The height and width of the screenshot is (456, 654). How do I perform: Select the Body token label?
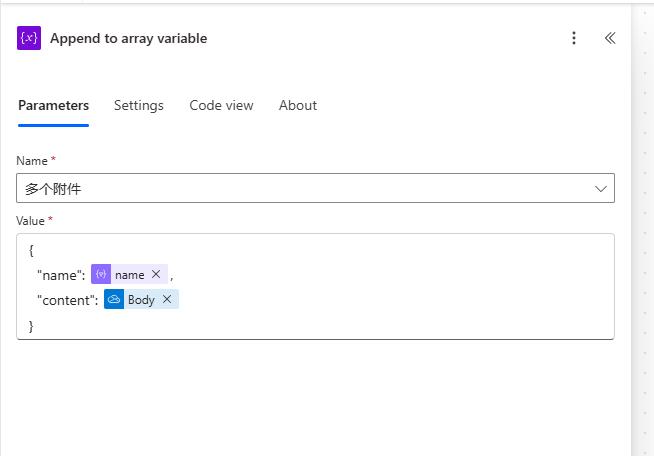coord(141,300)
